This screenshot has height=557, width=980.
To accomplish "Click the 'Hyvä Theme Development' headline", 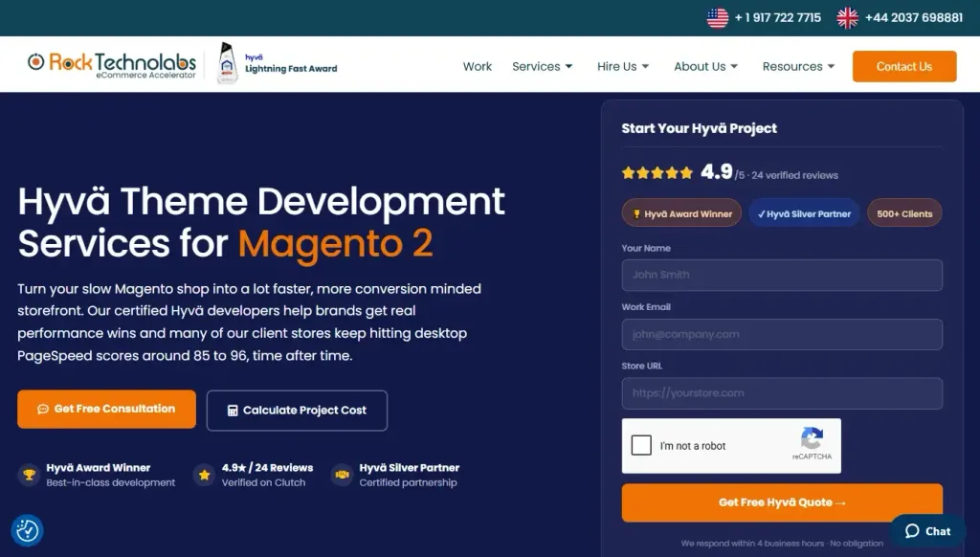I will [x=261, y=201].
